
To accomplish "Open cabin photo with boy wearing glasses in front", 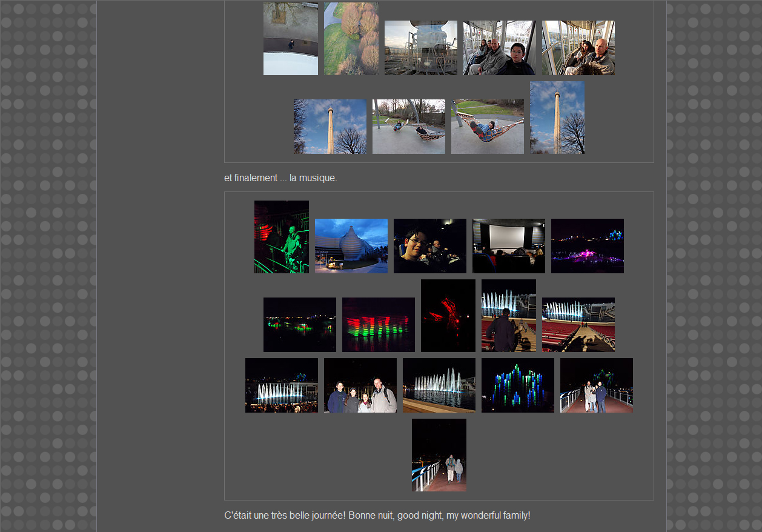I will [499, 48].
